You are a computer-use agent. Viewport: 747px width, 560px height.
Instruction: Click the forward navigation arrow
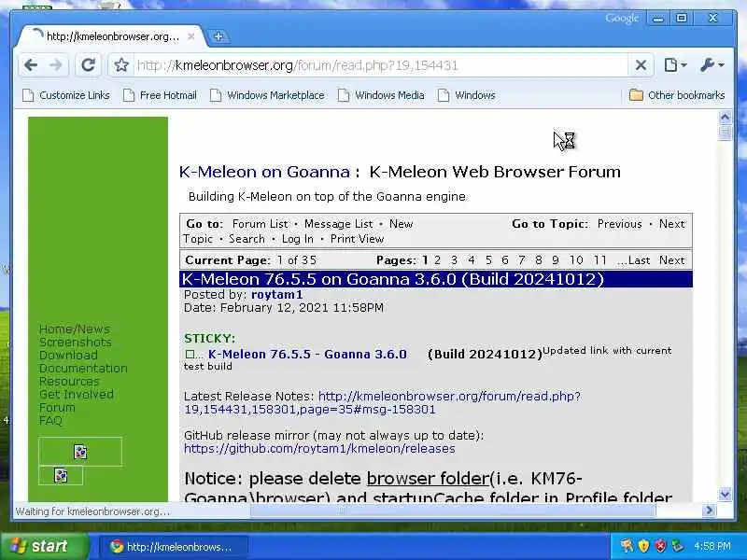pyautogui.click(x=56, y=64)
